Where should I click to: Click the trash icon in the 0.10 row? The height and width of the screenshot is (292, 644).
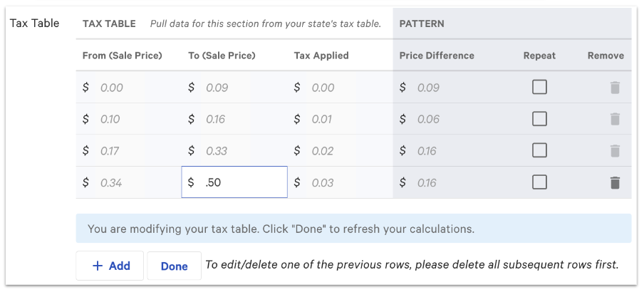click(615, 119)
